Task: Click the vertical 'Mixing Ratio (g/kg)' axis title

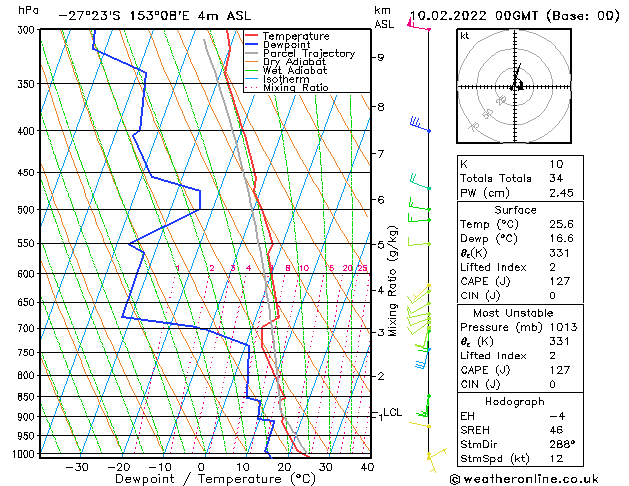Action: coord(392,281)
